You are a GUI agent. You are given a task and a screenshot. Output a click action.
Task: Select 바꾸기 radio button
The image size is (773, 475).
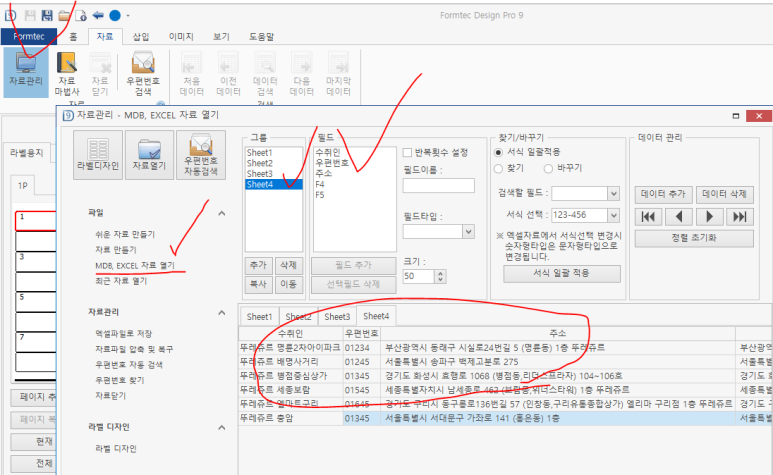(548, 169)
